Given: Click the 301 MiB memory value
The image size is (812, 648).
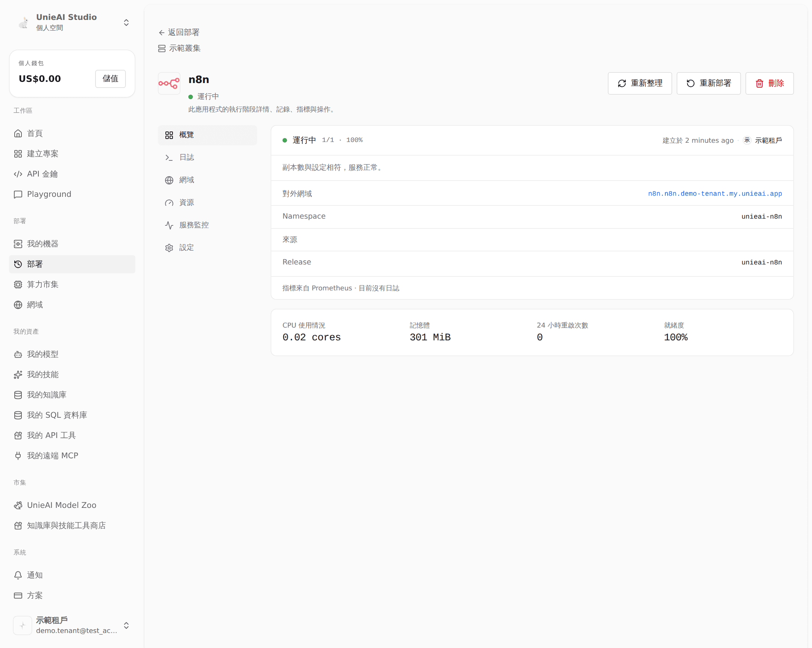Looking at the screenshot, I should [430, 338].
